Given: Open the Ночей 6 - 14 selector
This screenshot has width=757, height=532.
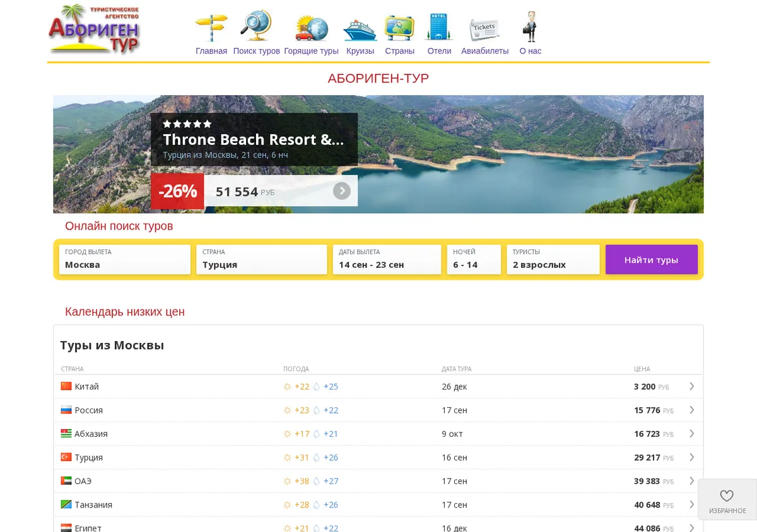Looking at the screenshot, I should 474,259.
